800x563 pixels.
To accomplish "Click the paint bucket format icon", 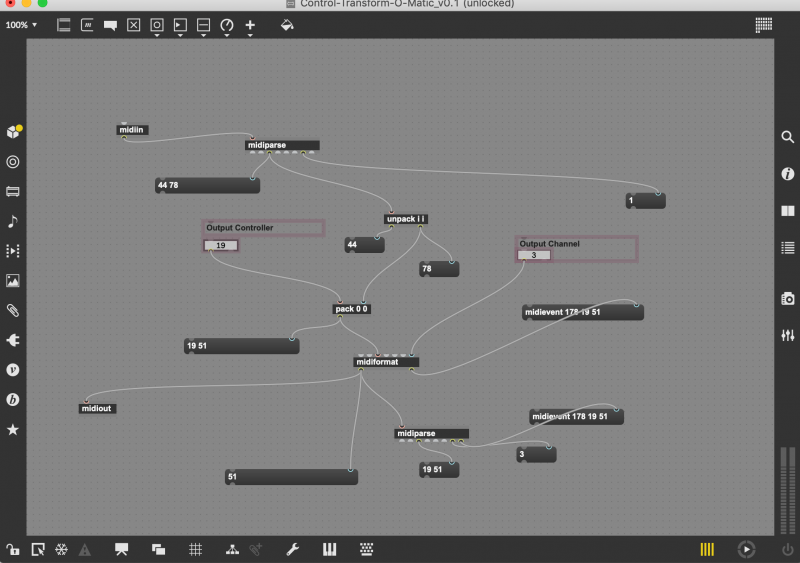I will click(287, 25).
